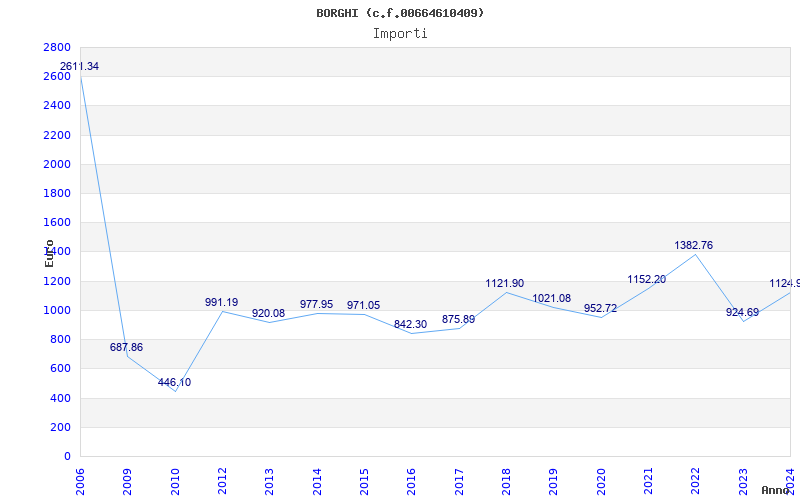Click the 687.86 data label
The height and width of the screenshot is (500, 800).
point(126,347)
